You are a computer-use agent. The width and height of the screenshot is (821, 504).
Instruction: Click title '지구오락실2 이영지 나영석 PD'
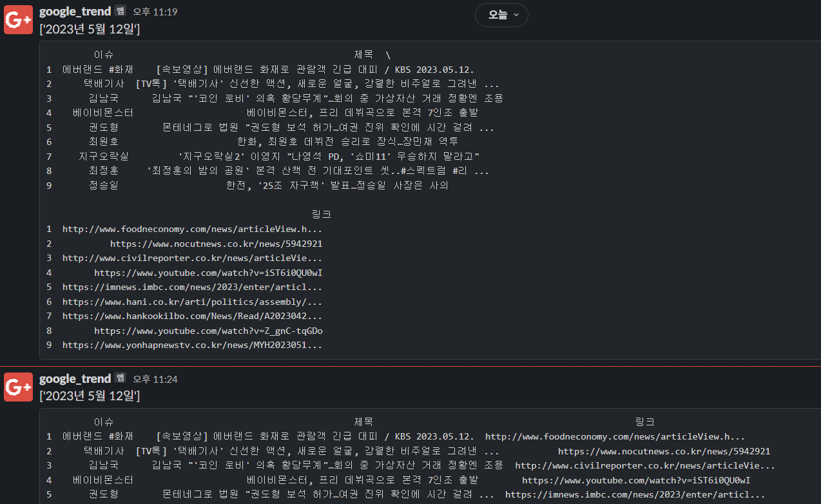click(329, 157)
